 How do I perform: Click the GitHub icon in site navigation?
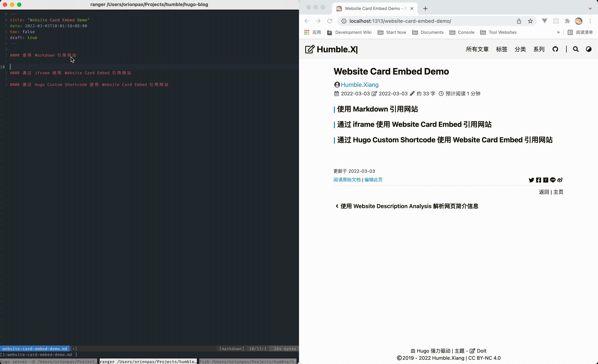tap(555, 49)
